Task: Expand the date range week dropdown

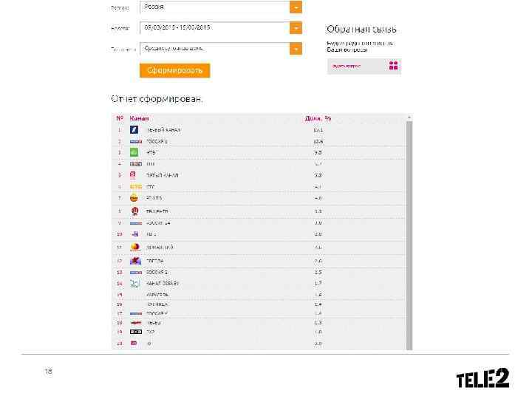Action: (x=296, y=28)
